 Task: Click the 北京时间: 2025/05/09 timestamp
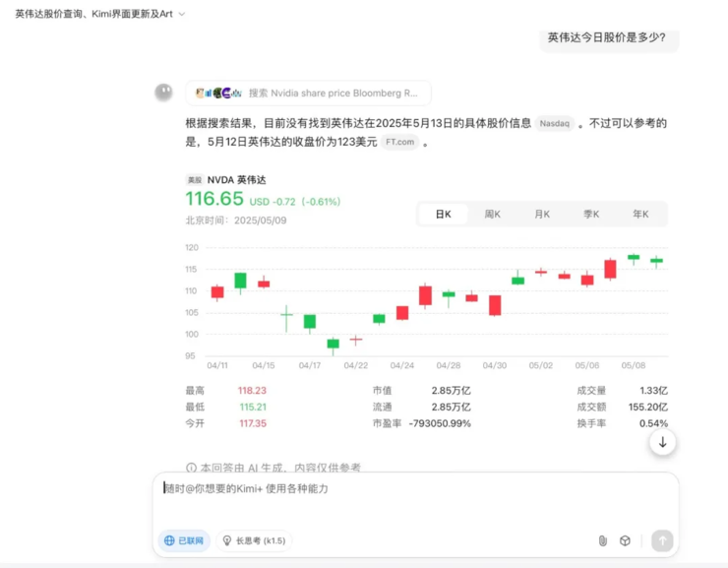(x=236, y=221)
